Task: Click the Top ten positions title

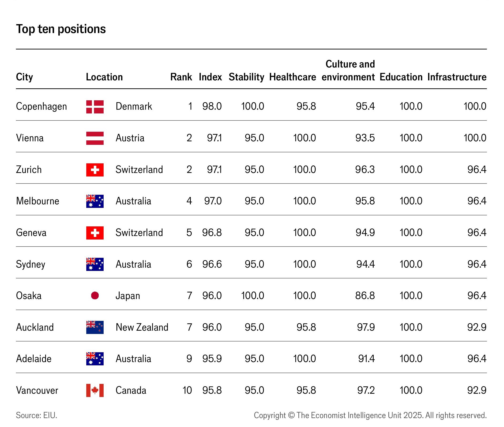Action: click(61, 29)
